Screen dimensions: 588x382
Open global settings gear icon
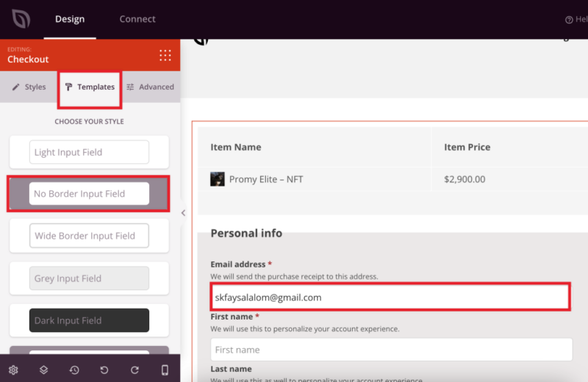point(13,370)
